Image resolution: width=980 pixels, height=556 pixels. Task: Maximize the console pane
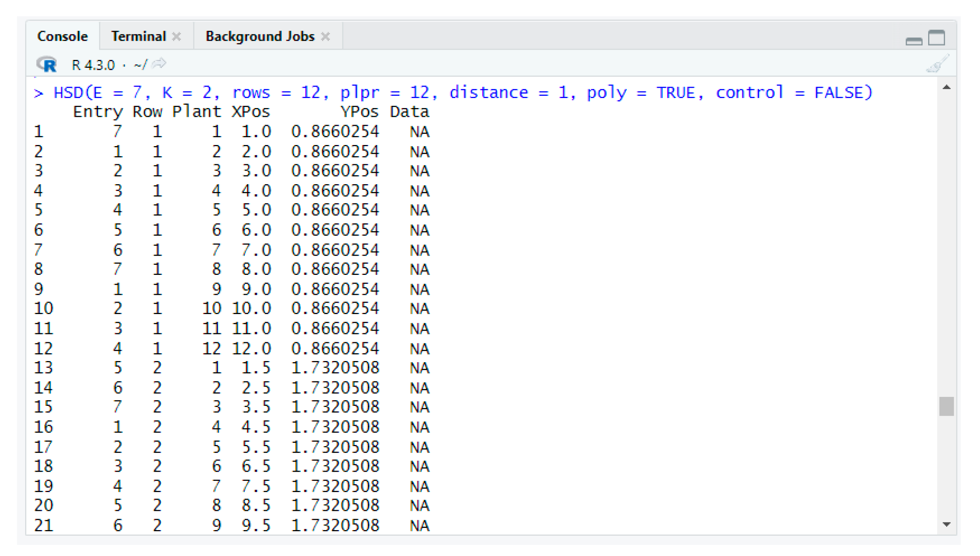pos(936,37)
